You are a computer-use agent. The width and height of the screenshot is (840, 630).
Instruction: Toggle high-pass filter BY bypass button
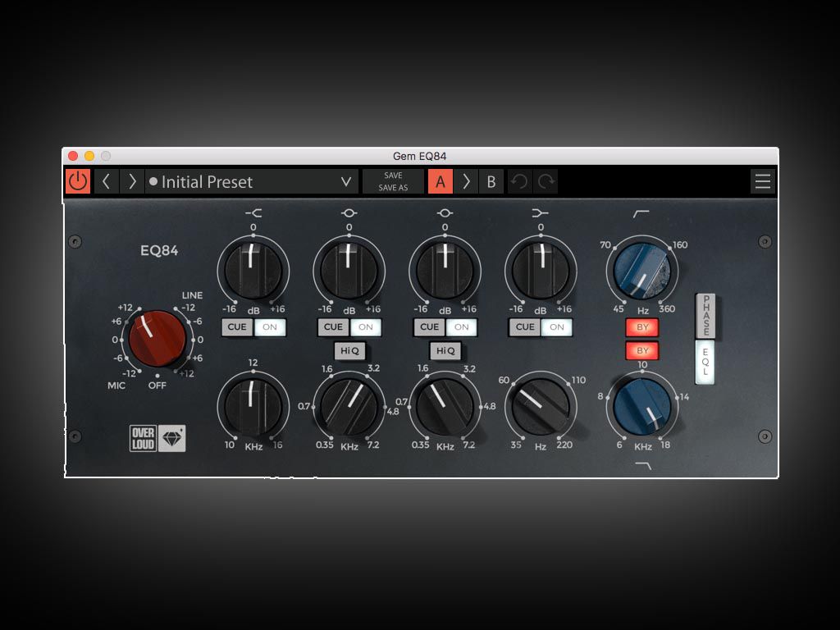pos(642,326)
